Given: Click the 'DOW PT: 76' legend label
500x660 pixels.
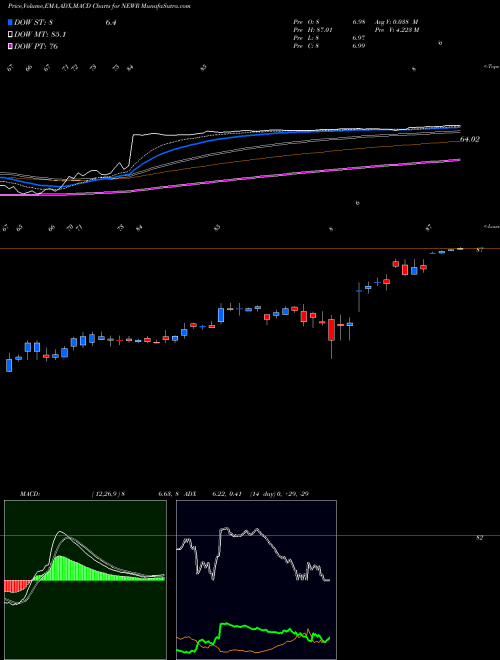Looking at the screenshot, I should tap(36, 46).
